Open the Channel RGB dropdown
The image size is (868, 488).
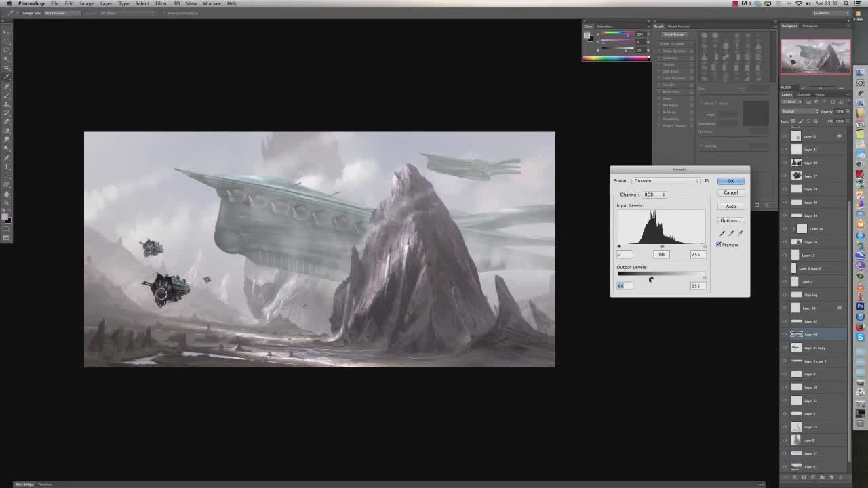click(654, 195)
